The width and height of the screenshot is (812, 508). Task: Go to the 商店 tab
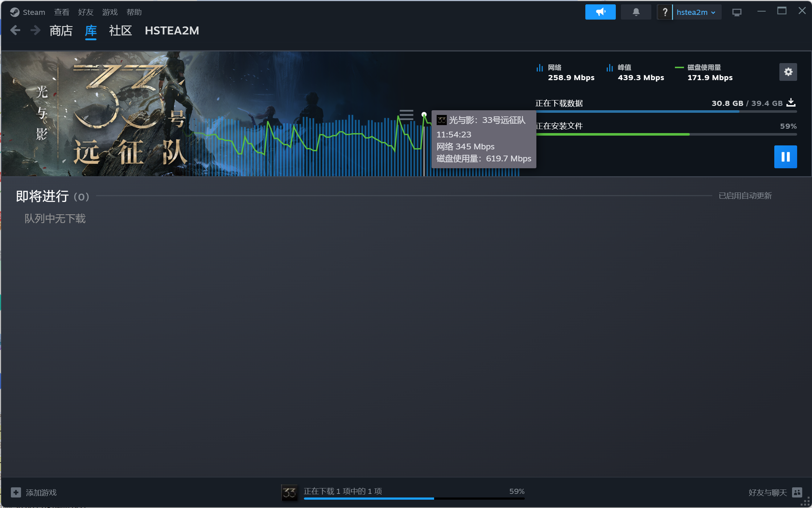click(x=61, y=31)
